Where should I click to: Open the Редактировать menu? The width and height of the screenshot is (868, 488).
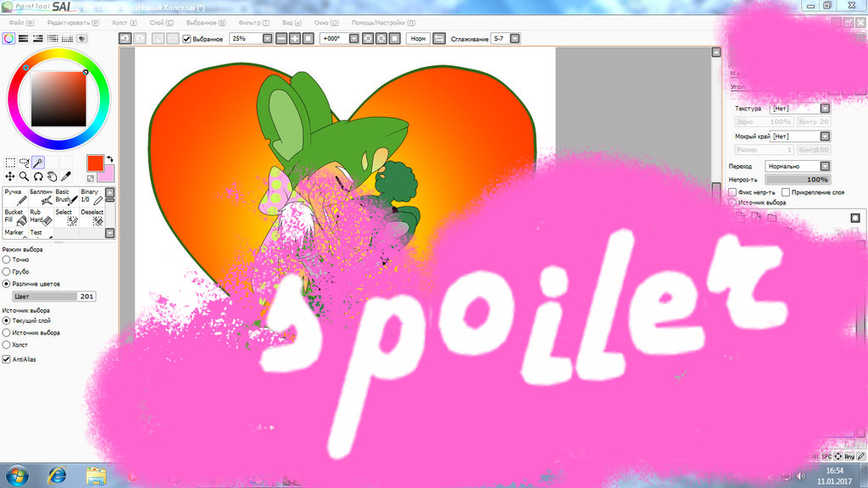[73, 23]
